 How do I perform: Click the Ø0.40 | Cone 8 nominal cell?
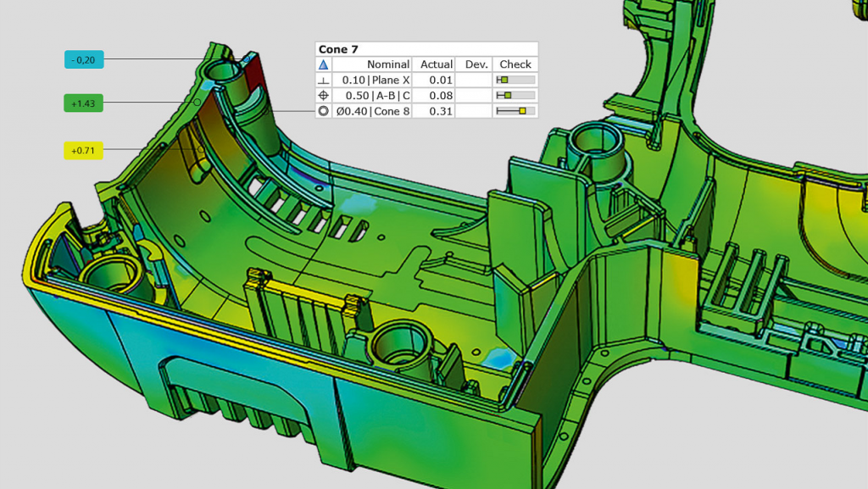373,112
